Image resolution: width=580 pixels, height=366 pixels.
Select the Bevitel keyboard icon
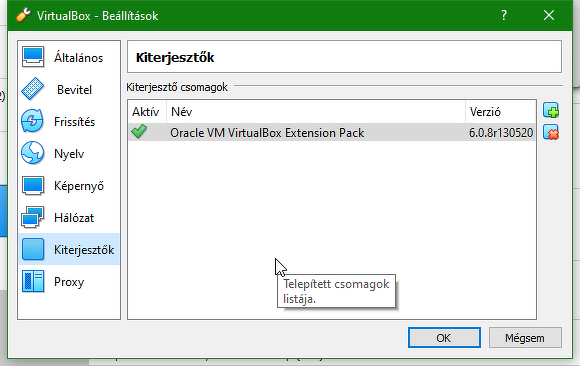coord(33,89)
